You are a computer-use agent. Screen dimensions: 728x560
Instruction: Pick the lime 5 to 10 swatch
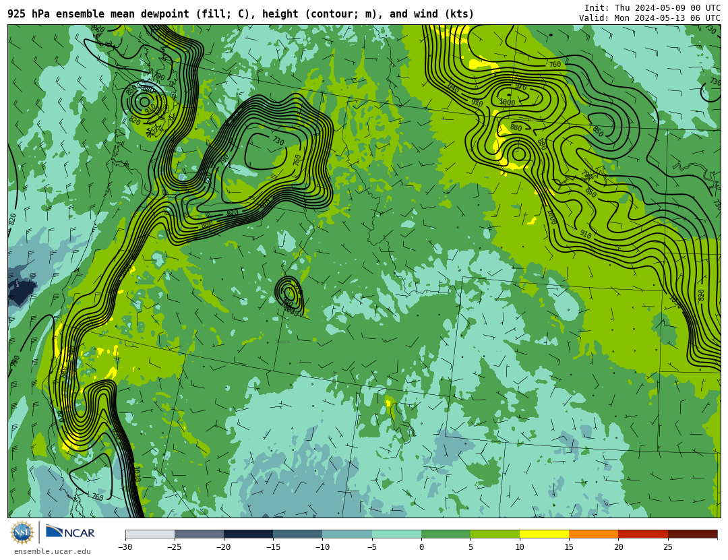click(x=495, y=534)
